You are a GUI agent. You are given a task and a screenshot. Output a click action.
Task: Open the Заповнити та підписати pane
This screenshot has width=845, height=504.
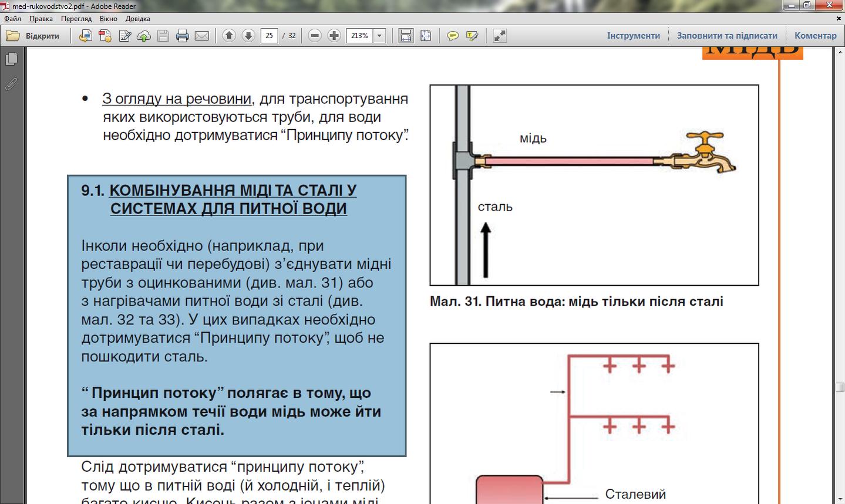pyautogui.click(x=727, y=36)
